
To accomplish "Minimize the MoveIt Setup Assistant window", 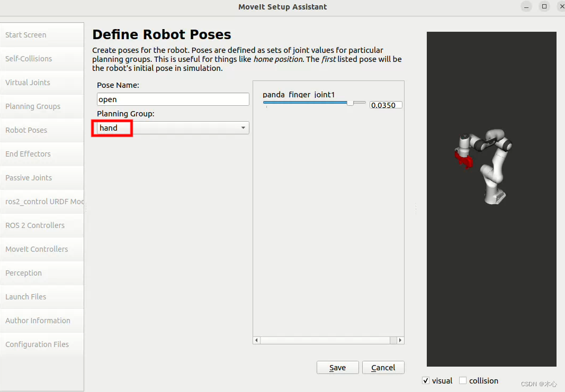I will [526, 6].
